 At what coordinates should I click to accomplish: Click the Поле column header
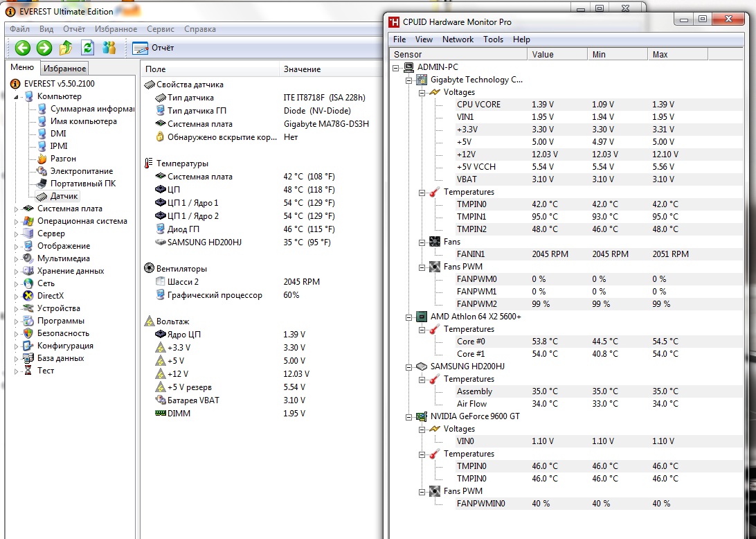[209, 69]
